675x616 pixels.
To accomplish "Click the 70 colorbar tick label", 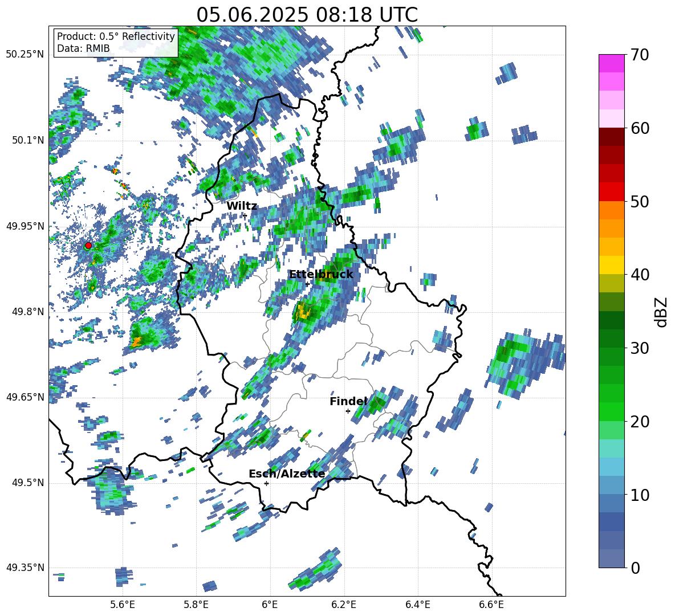I will pos(640,55).
